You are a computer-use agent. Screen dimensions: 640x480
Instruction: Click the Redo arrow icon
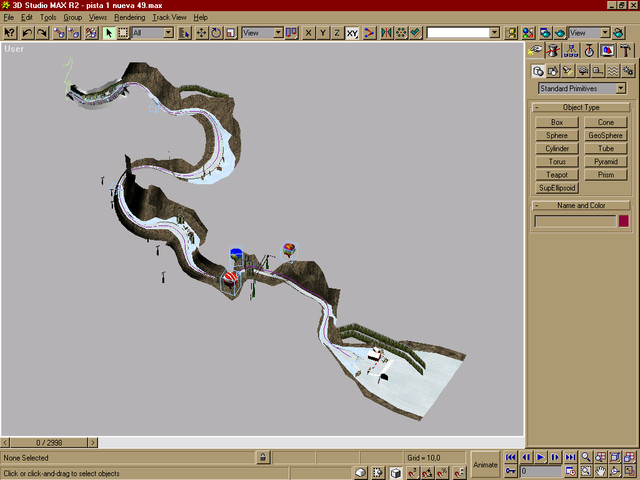[x=42, y=33]
